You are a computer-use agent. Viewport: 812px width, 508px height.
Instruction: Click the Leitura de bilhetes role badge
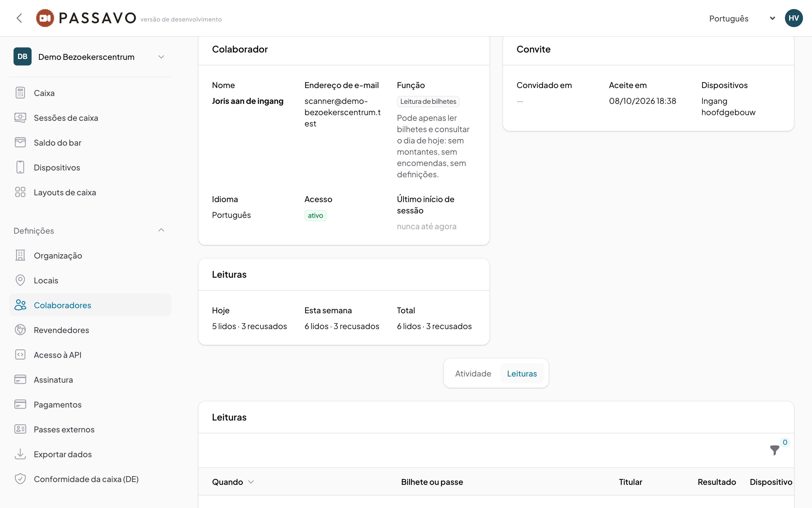[428, 102]
